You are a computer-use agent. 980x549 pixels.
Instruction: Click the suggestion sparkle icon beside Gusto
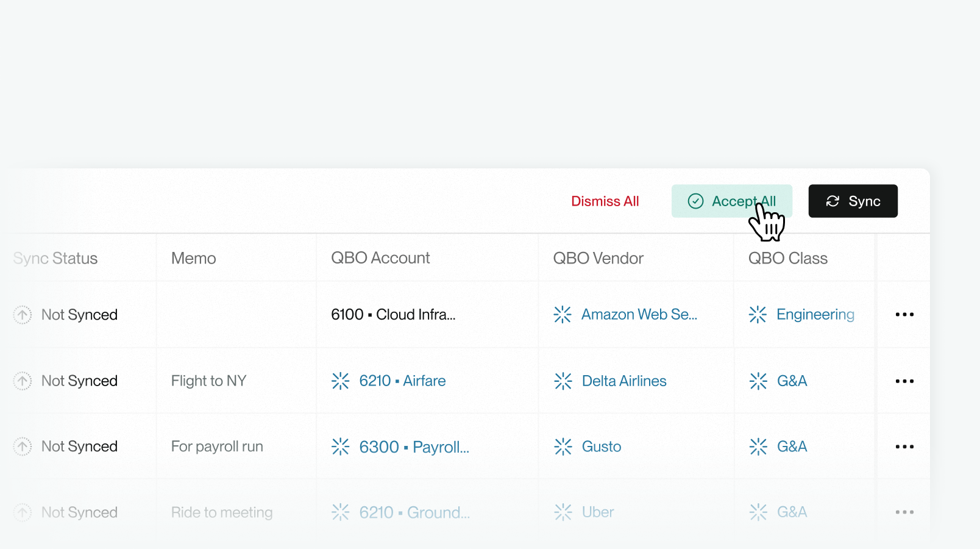(x=563, y=447)
